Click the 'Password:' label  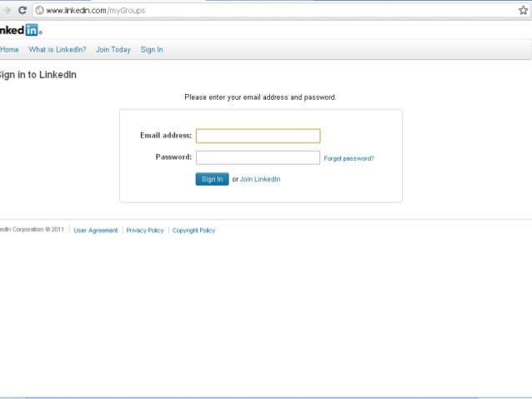pos(173,157)
